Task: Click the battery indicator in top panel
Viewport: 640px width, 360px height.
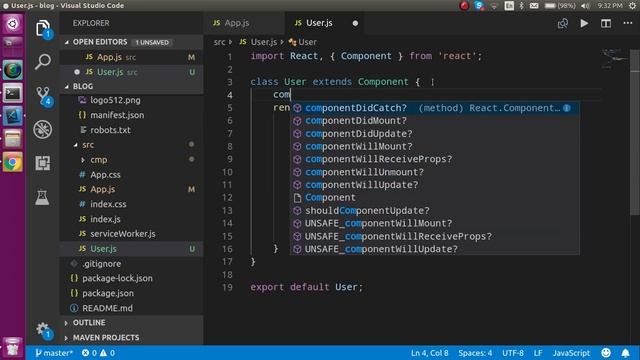Action: pyautogui.click(x=560, y=6)
